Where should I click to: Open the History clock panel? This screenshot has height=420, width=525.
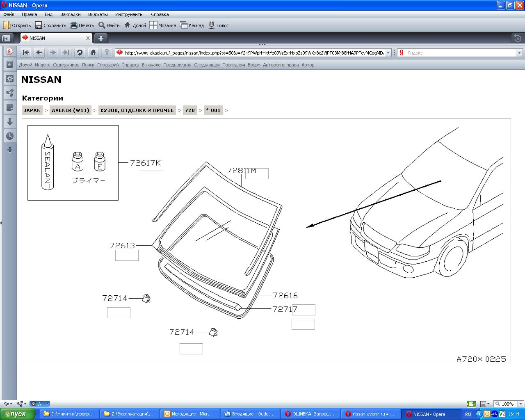[10, 136]
